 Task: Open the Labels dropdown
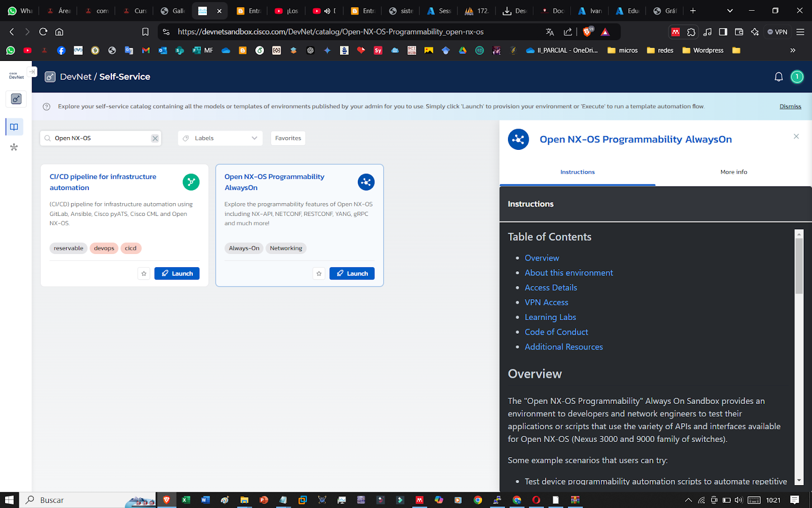[x=220, y=138]
